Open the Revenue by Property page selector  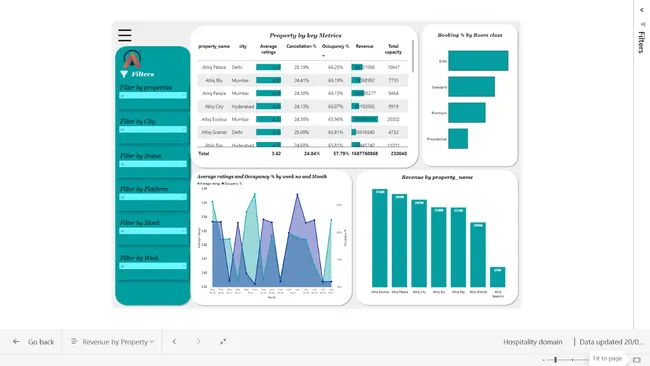tap(112, 342)
